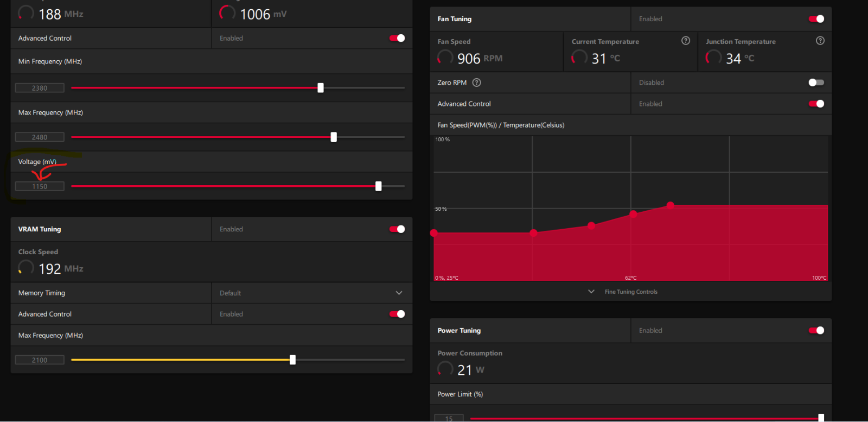Click Memory Timing label
The height and width of the screenshot is (422, 868).
(42, 293)
